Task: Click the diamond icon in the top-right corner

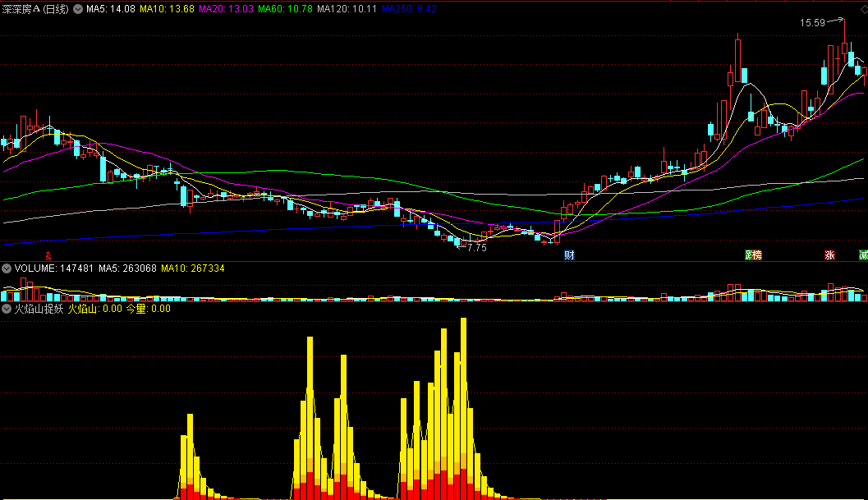Action: [x=864, y=9]
